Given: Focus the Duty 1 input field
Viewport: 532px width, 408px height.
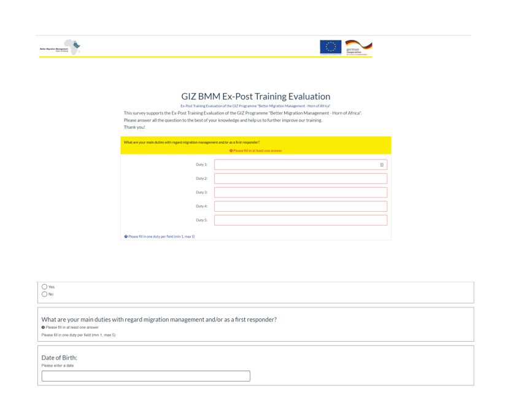Looking at the screenshot, I should tap(301, 165).
